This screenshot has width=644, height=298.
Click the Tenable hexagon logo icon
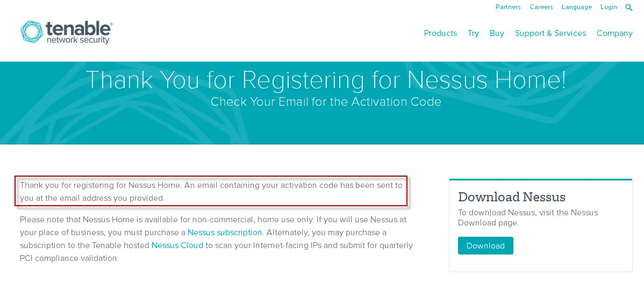tap(32, 32)
